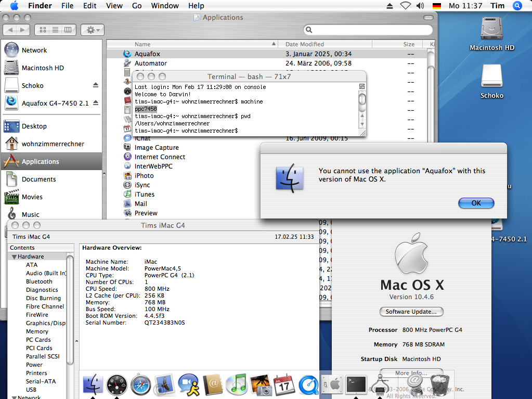The height and width of the screenshot is (399, 532).
Task: Open the Finder Action gear menu
Action: click(92, 30)
